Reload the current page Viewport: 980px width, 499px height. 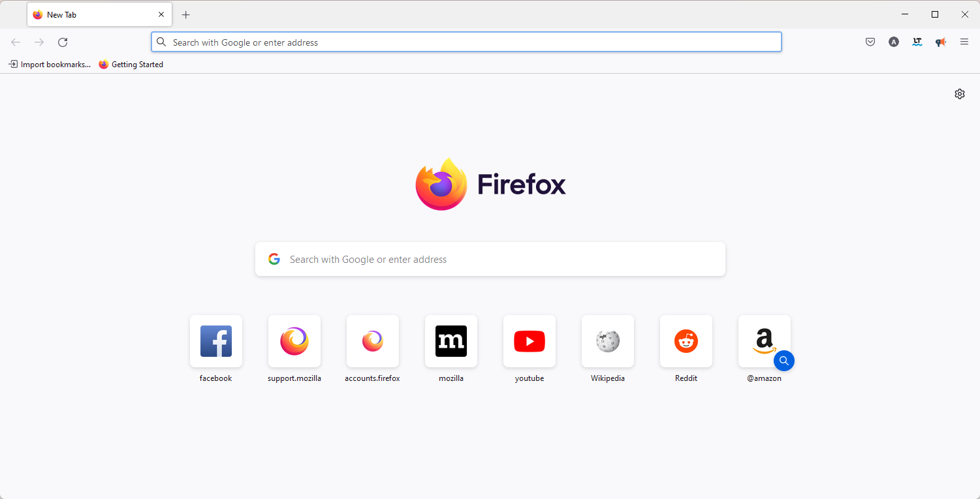point(63,42)
